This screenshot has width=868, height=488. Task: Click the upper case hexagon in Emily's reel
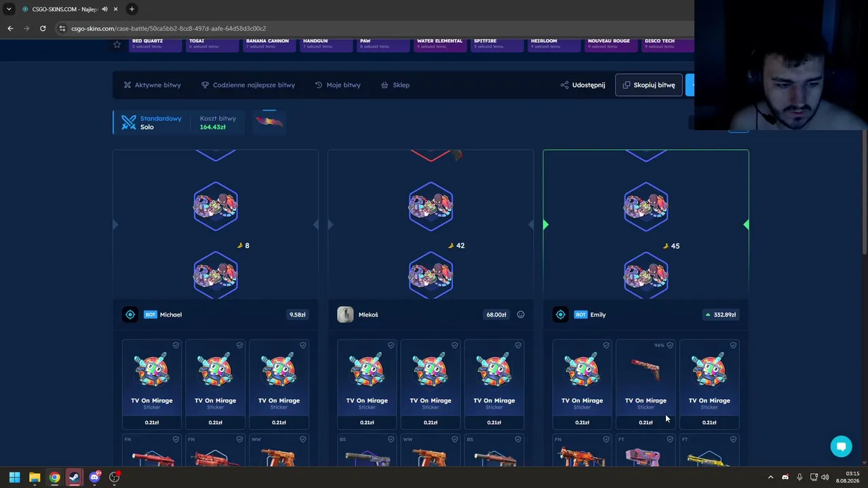coord(646,205)
